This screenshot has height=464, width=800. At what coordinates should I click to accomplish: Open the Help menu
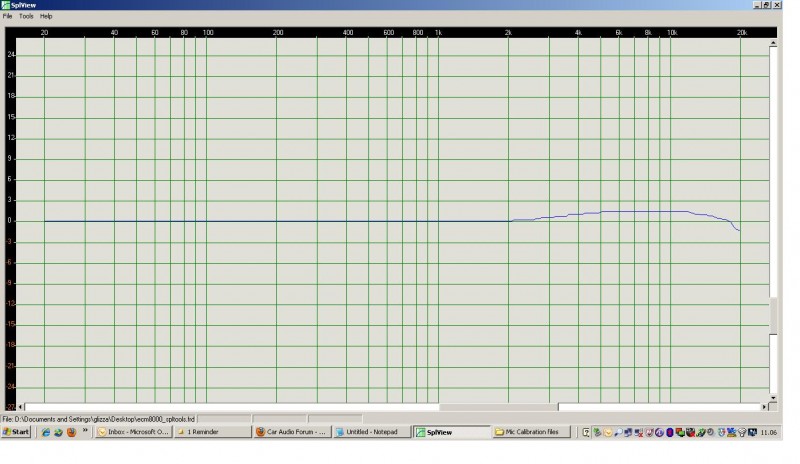tap(46, 16)
